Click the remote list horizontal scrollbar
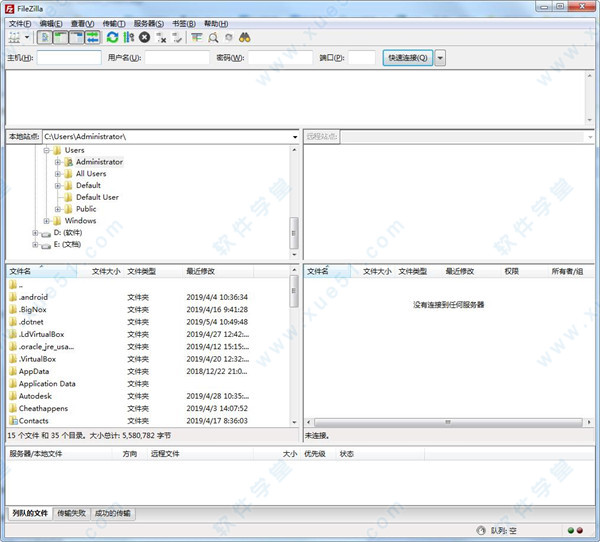 [448, 422]
